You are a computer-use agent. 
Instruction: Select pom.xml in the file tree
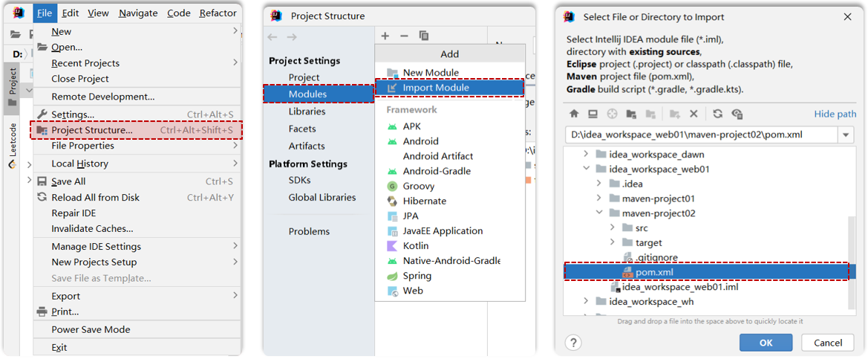(653, 272)
